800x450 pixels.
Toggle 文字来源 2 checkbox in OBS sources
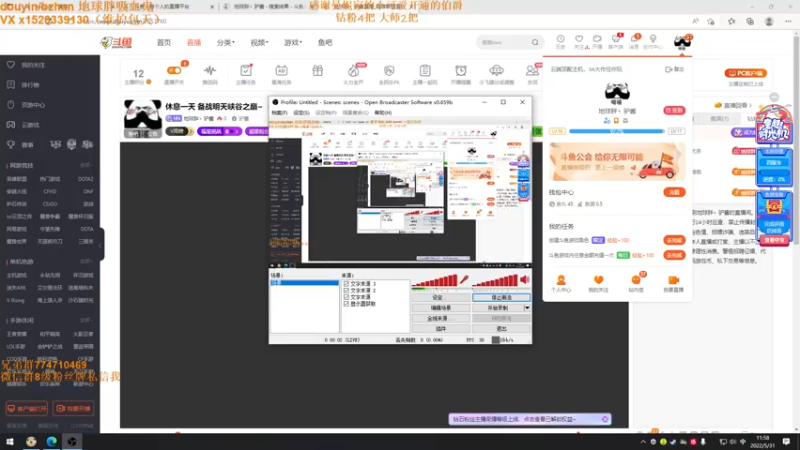(x=346, y=290)
